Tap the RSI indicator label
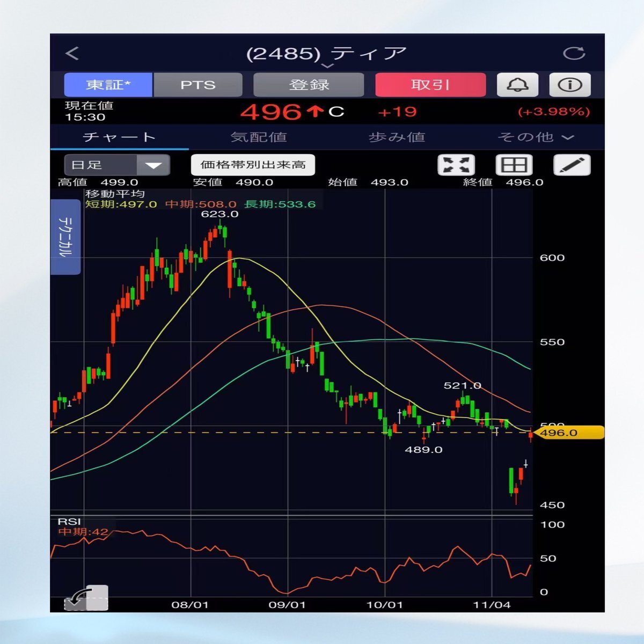Image resolution: width=644 pixels, height=644 pixels. pyautogui.click(x=69, y=522)
